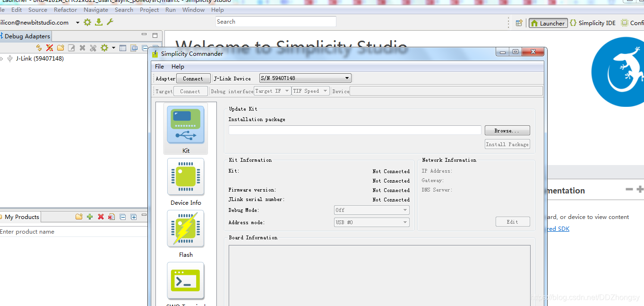Disconnect the debug adapter via red X icon

(49, 47)
